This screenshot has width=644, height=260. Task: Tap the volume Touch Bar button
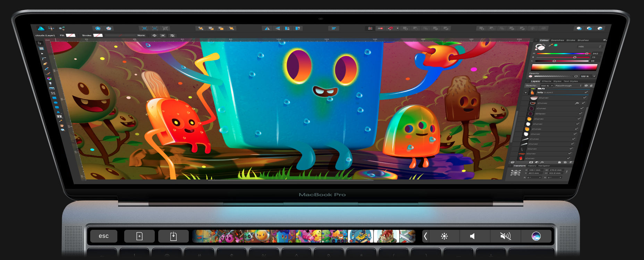pyautogui.click(x=475, y=236)
